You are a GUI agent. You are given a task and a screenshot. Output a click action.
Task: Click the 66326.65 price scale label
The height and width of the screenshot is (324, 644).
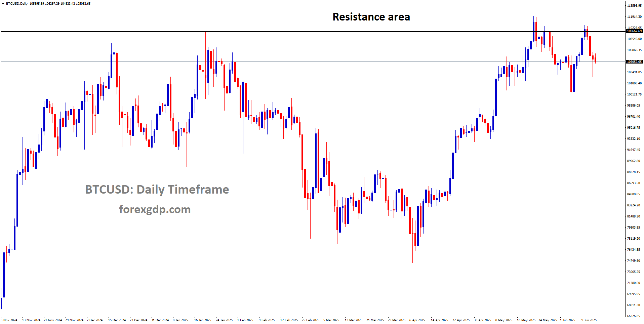point(634,316)
